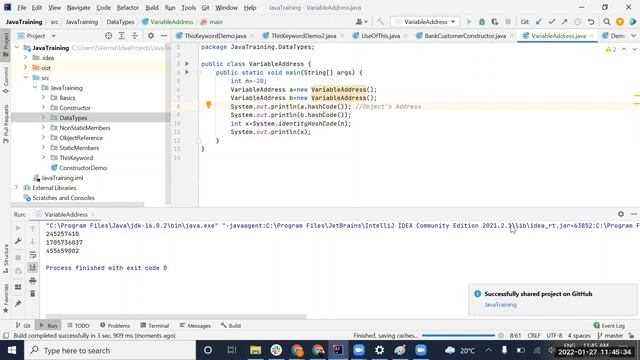This screenshot has height=360, width=640.
Task: Open the JavaTraining link in GitHub notification
Action: [500, 304]
